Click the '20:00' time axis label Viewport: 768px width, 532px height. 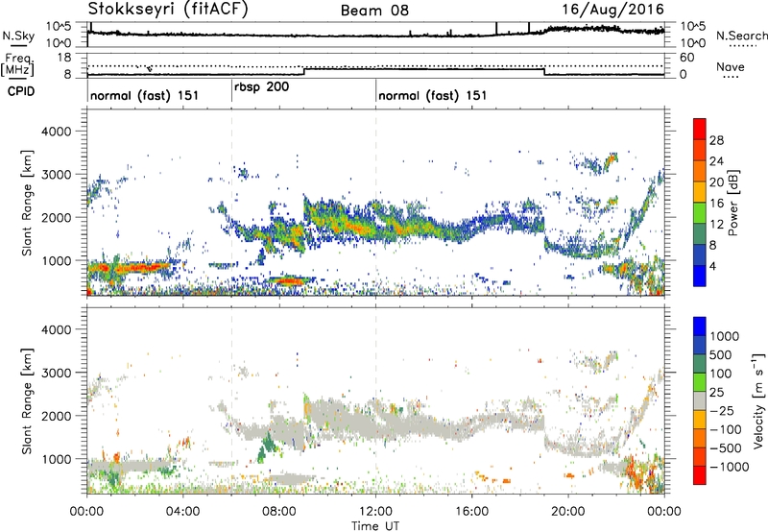coord(567,512)
